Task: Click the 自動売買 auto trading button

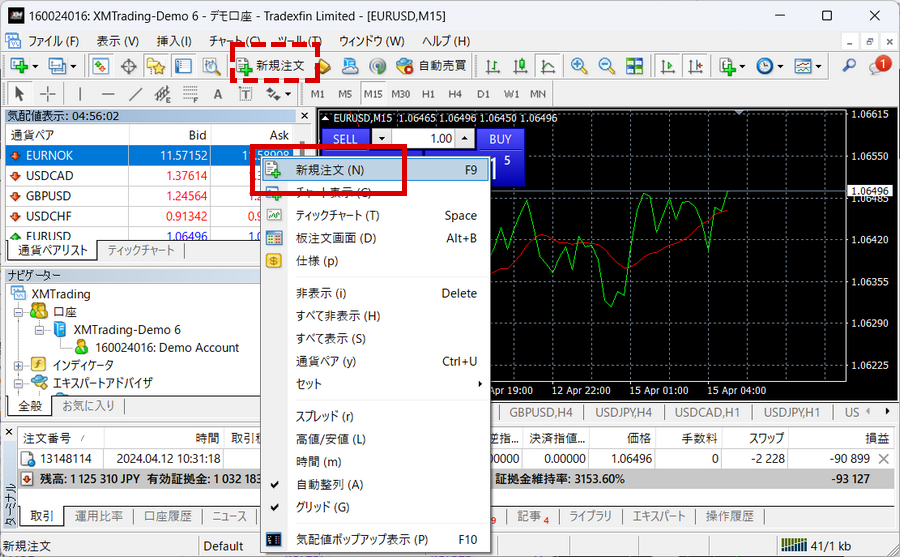Action: click(x=432, y=66)
